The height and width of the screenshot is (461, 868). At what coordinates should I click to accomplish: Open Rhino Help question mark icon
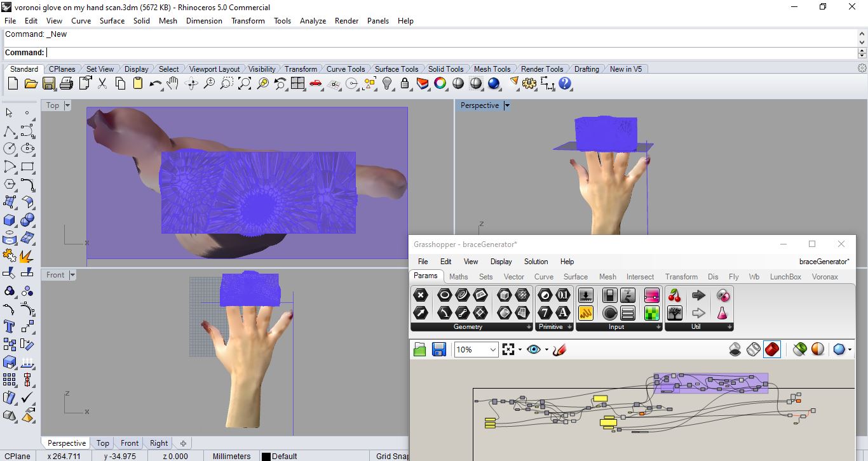[x=565, y=83]
